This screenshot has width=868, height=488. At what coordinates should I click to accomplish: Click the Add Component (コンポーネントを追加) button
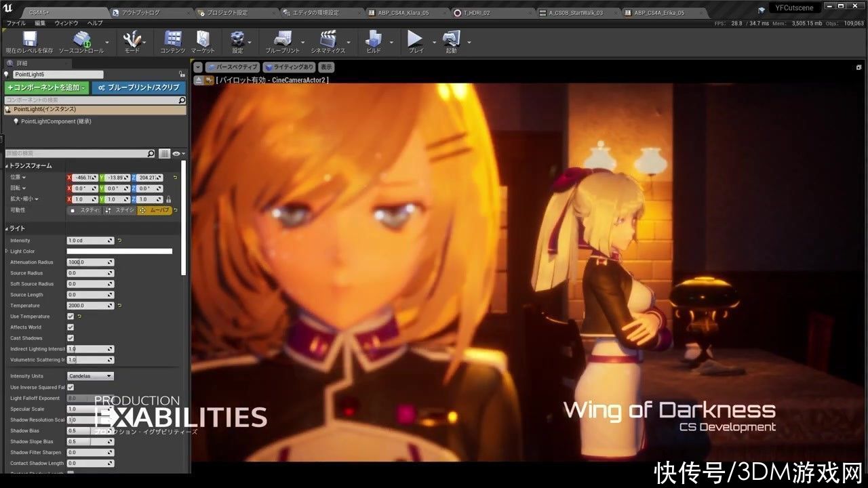point(46,87)
